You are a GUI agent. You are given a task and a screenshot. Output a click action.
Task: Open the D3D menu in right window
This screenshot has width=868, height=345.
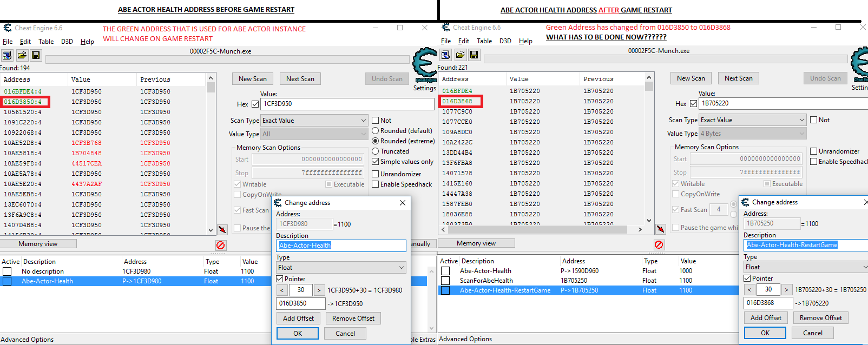(x=505, y=41)
